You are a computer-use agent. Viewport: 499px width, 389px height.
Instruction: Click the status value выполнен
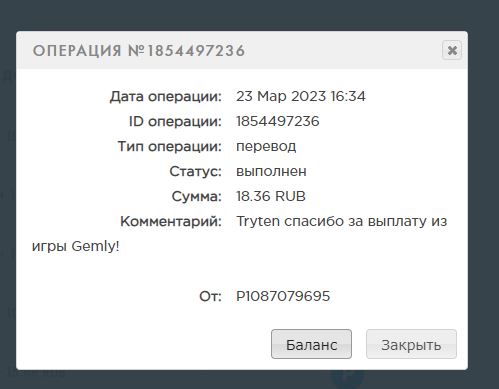(x=271, y=171)
